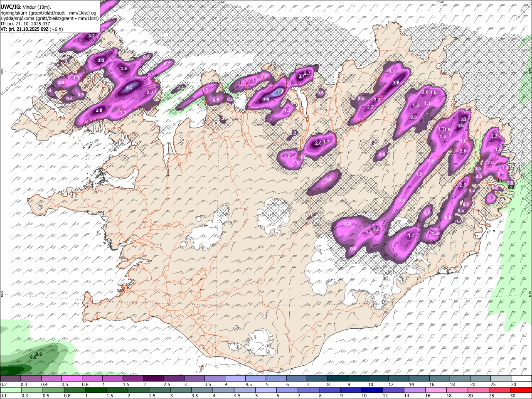Click the '0.2' label on the snow scale

pyautogui.click(x=3, y=384)
